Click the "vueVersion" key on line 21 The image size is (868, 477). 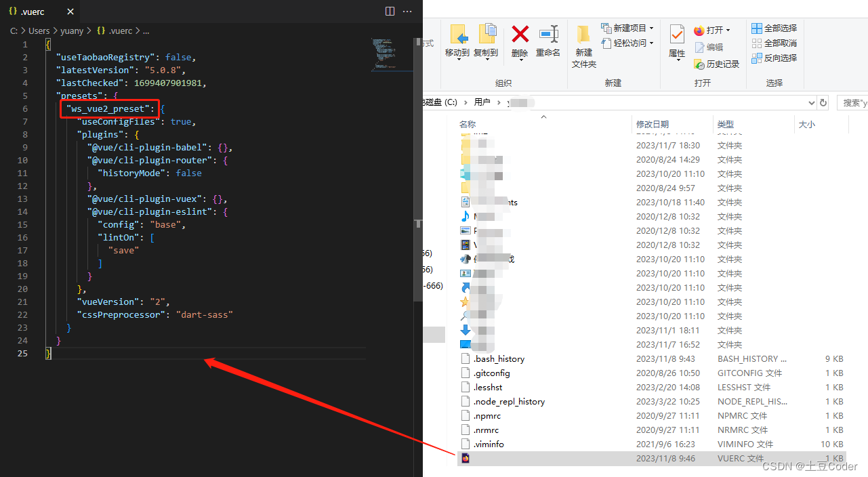108,302
